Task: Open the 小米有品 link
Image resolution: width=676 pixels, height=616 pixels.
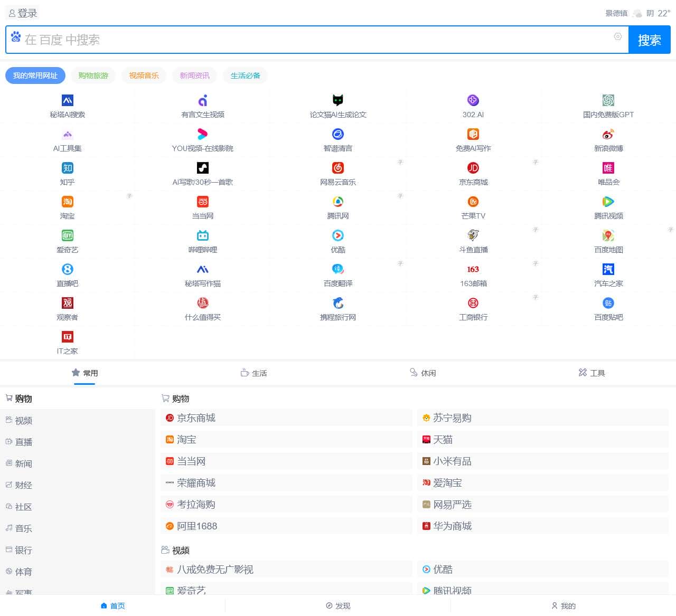Action: point(543,461)
